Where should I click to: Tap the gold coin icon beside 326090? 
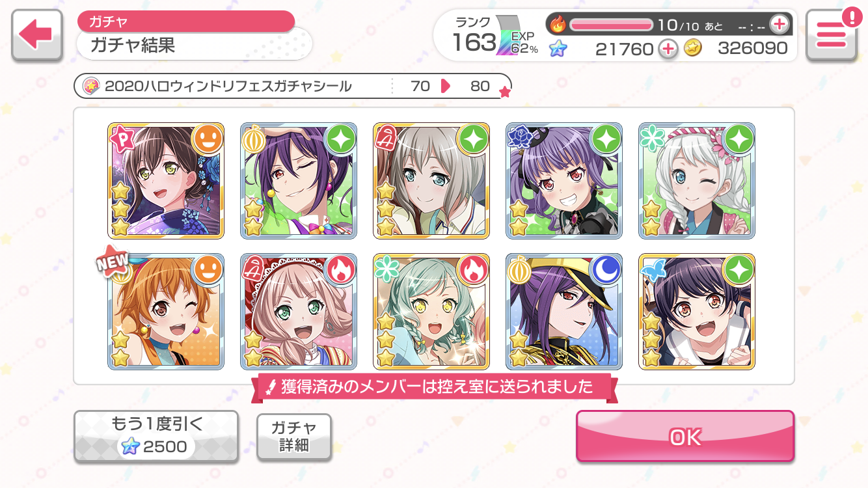692,48
